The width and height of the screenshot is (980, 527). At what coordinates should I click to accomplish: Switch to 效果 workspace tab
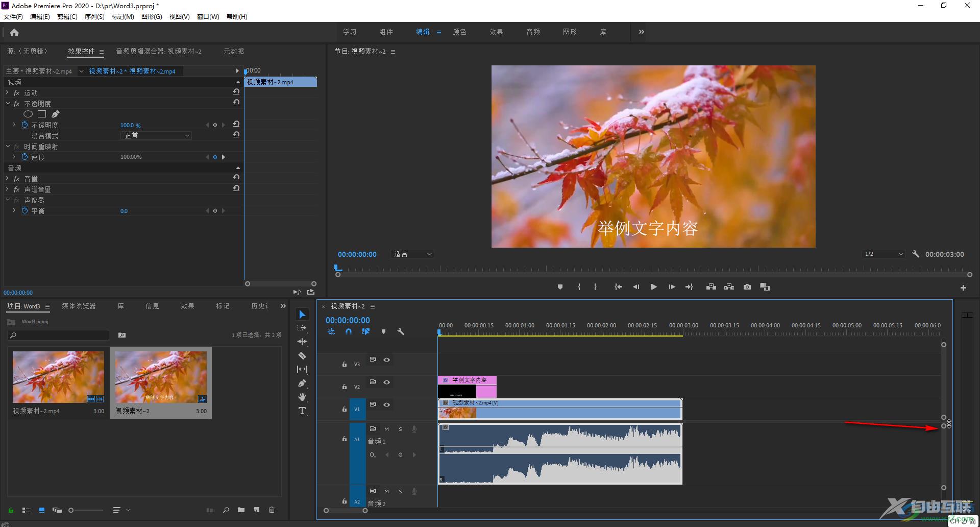click(x=496, y=32)
